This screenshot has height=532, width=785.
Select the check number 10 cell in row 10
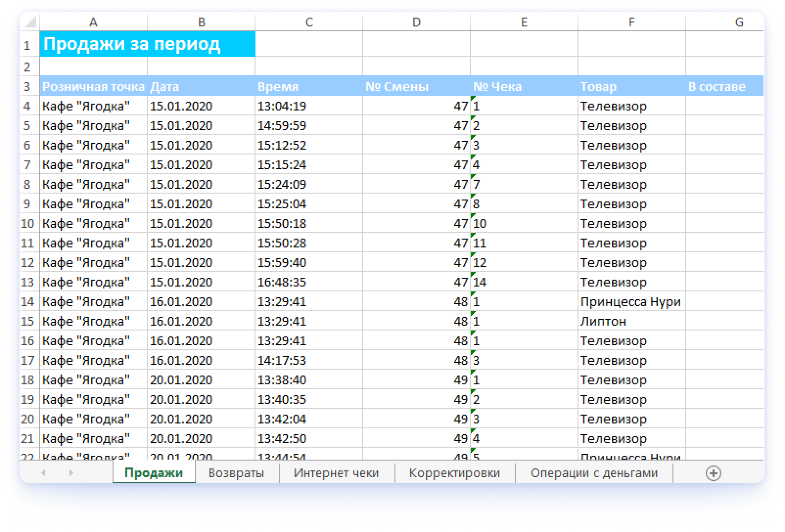click(x=524, y=223)
